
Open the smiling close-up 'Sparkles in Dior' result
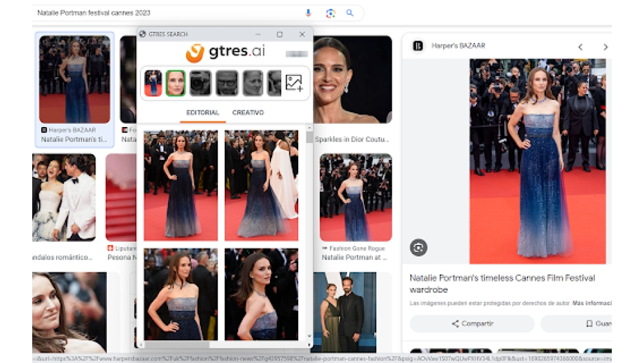(352, 79)
